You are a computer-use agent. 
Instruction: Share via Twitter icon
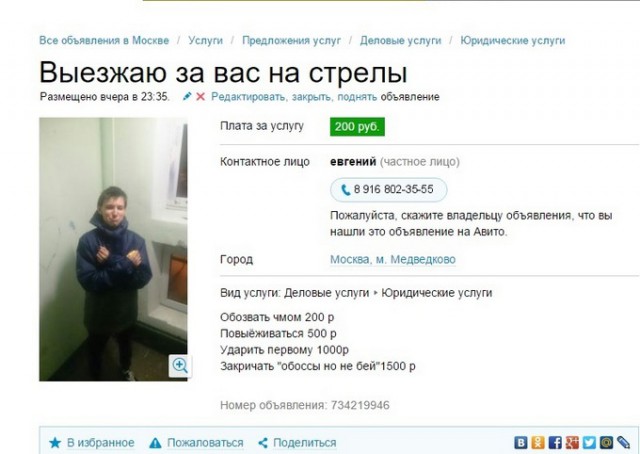click(589, 443)
